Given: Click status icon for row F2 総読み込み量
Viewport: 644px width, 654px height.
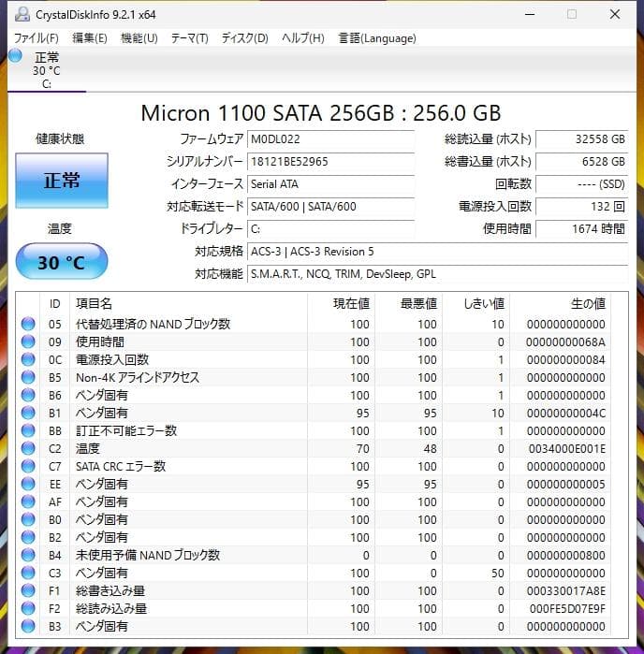Looking at the screenshot, I should (x=28, y=608).
